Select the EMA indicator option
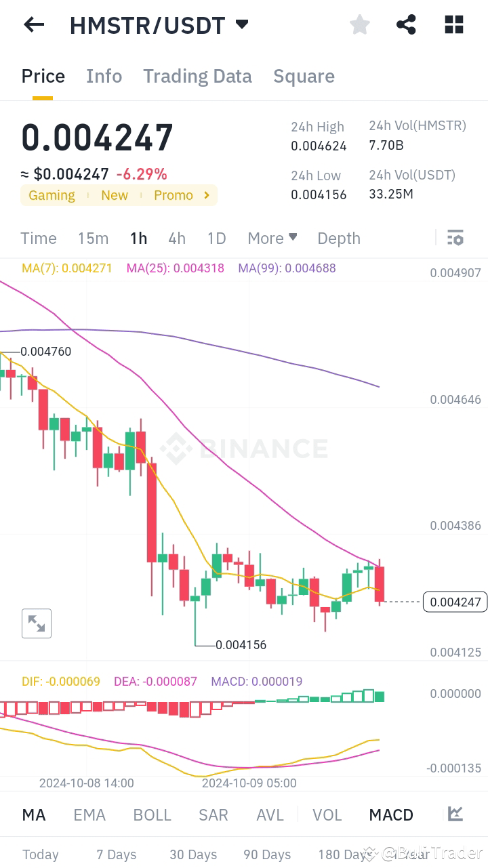This screenshot has height=868, width=488. click(89, 814)
